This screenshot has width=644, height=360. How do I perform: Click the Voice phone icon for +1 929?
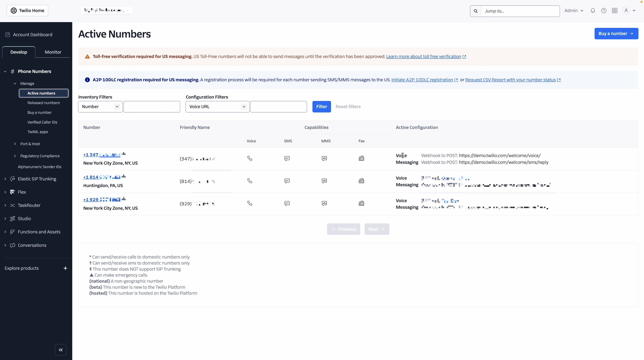(x=250, y=203)
